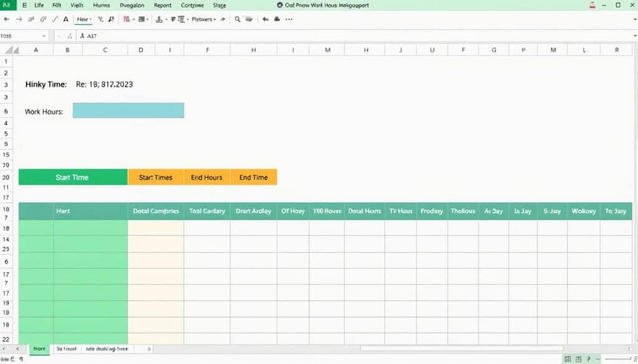Open the 'Hew' font dropdown
The height and width of the screenshot is (364, 638).
pos(84,19)
